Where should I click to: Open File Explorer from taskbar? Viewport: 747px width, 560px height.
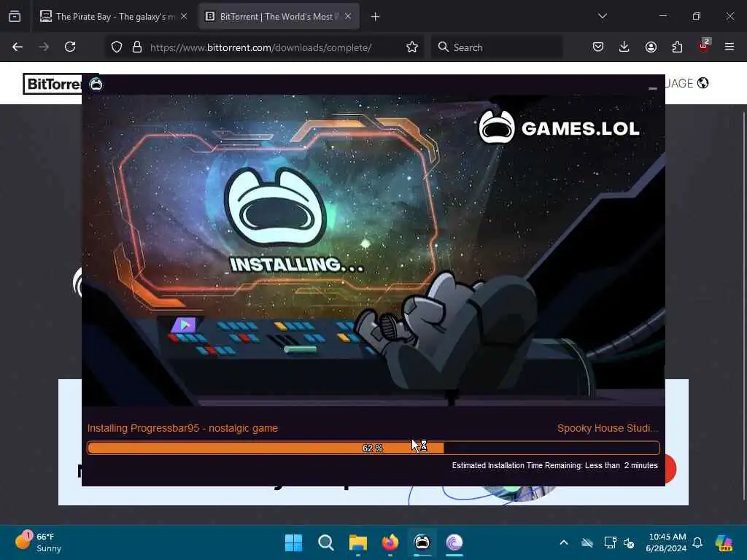click(357, 542)
